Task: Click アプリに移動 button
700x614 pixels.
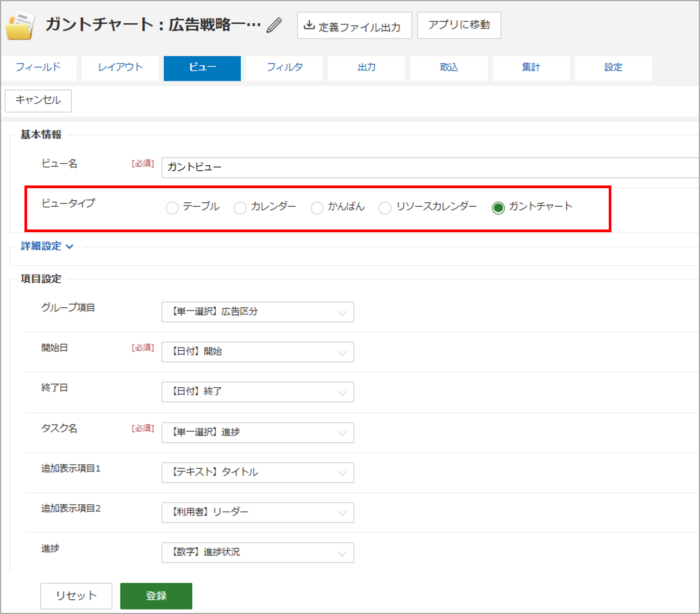Action: [x=459, y=25]
